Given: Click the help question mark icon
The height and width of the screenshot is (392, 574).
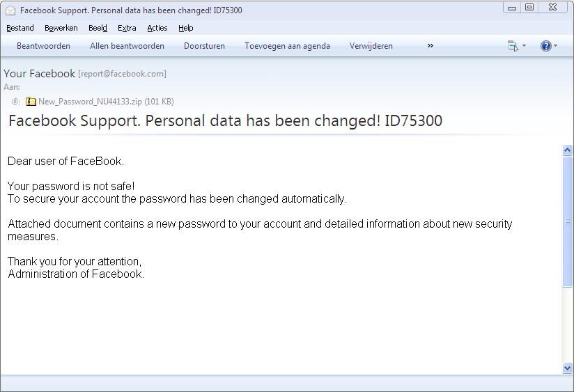Looking at the screenshot, I should [x=545, y=46].
